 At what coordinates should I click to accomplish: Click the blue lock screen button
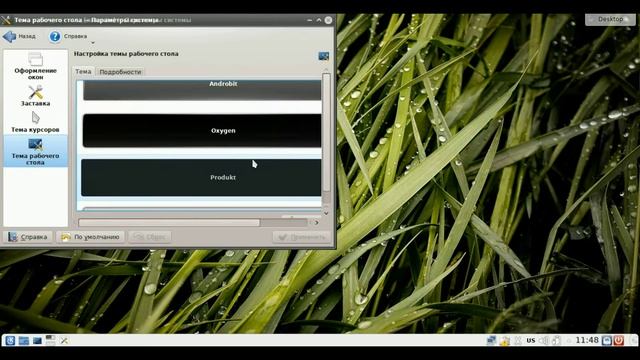click(607, 340)
